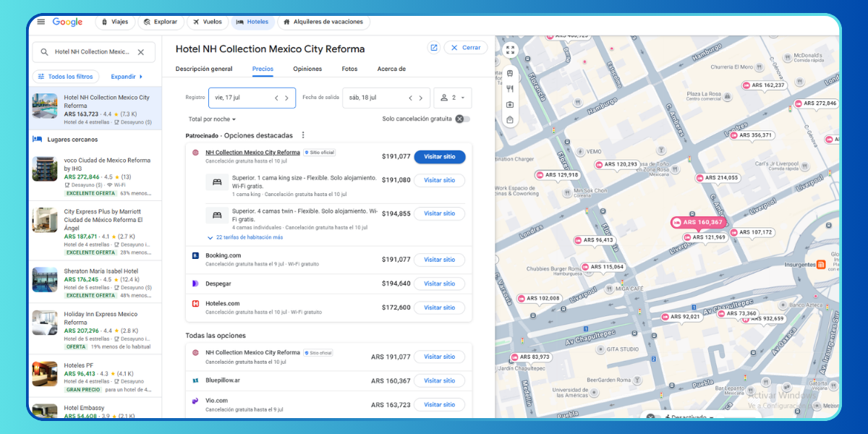The image size is (868, 434).
Task: Show shopping layer on the map
Action: point(510,120)
